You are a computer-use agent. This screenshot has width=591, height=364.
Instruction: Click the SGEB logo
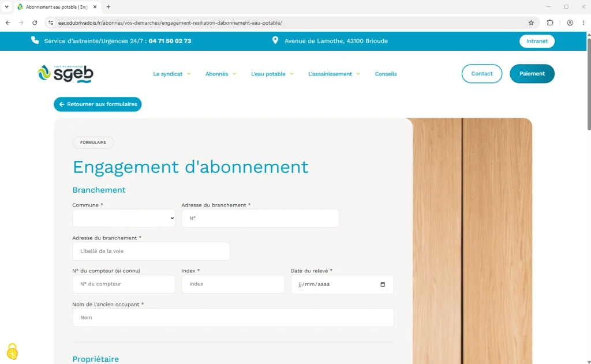pyautogui.click(x=66, y=74)
